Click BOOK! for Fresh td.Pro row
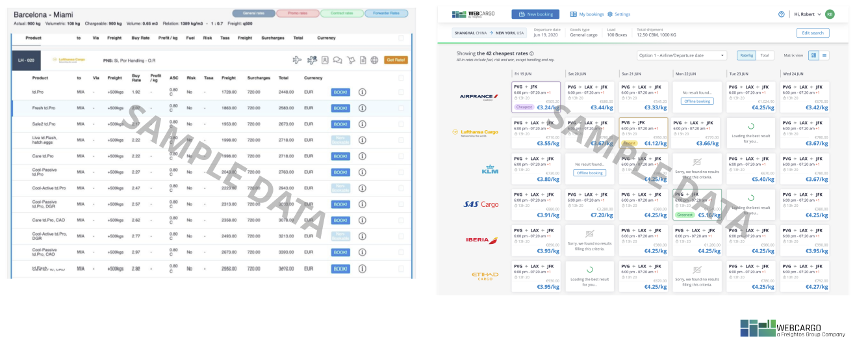The height and width of the screenshot is (350, 868). pyautogui.click(x=340, y=108)
